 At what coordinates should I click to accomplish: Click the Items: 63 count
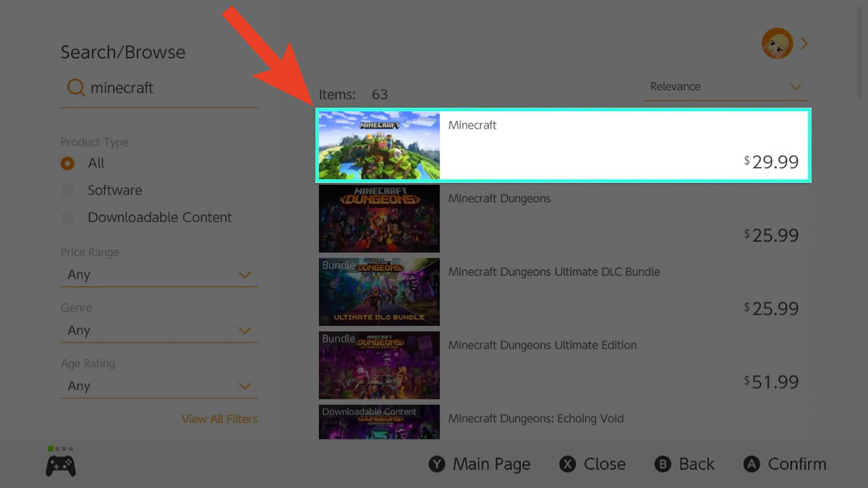pos(354,95)
